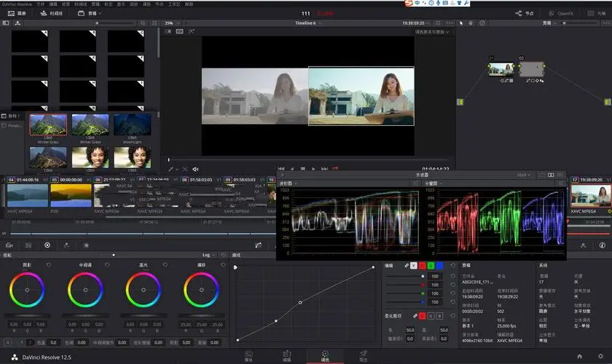Select the green curve channel button

coord(431,265)
